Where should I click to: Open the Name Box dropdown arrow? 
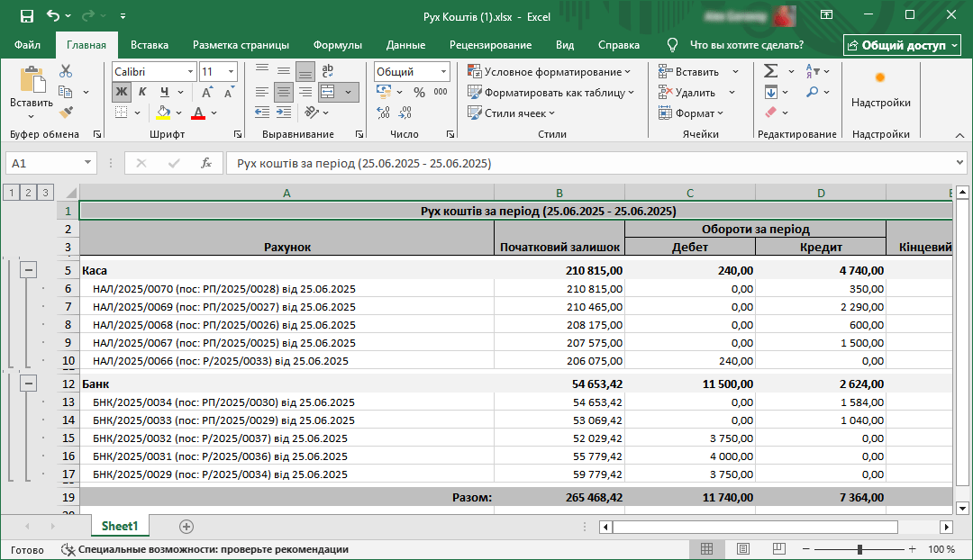[87, 163]
